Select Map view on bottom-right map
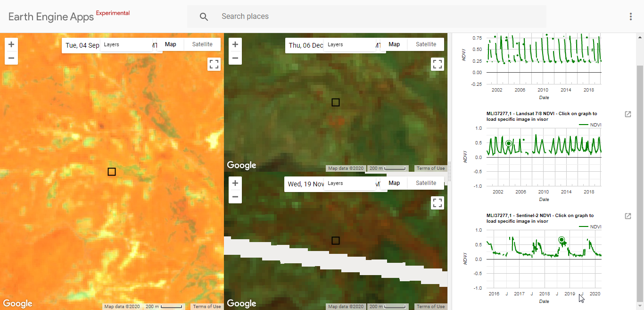Image resolution: width=644 pixels, height=310 pixels. pos(394,183)
